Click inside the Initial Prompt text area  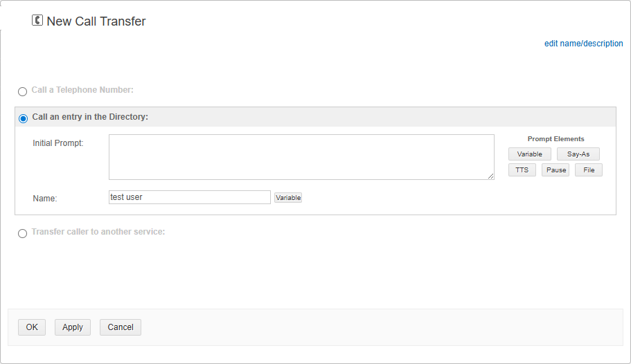(x=301, y=157)
